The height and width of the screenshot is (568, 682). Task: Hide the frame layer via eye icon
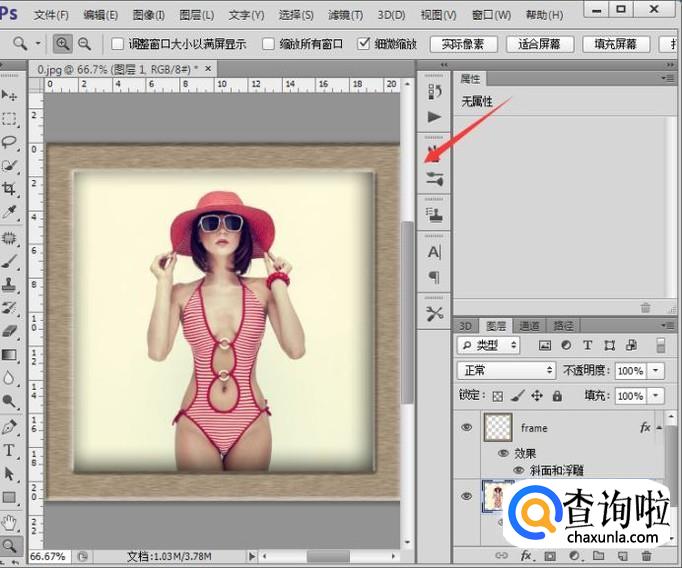click(466, 427)
